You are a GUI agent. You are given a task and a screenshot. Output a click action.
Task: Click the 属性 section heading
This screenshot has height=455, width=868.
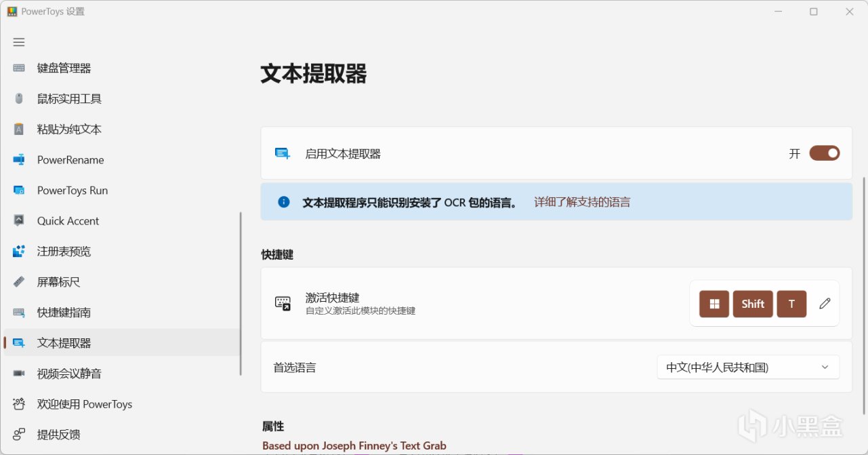(273, 427)
